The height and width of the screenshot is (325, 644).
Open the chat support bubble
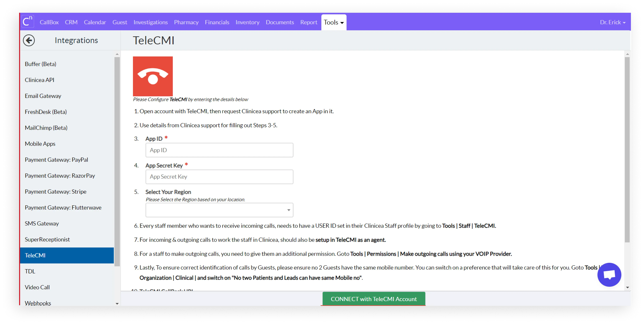(x=609, y=274)
